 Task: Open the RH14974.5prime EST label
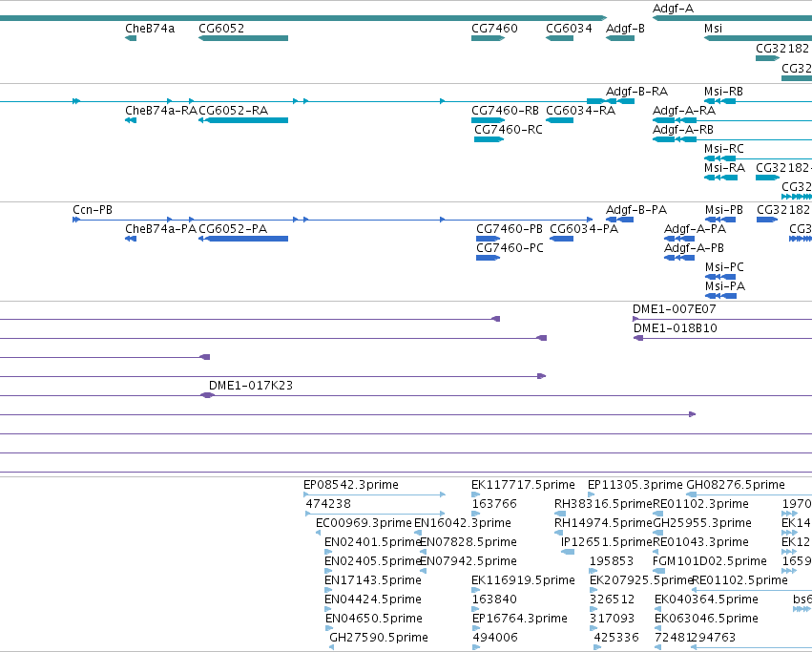pyautogui.click(x=603, y=523)
